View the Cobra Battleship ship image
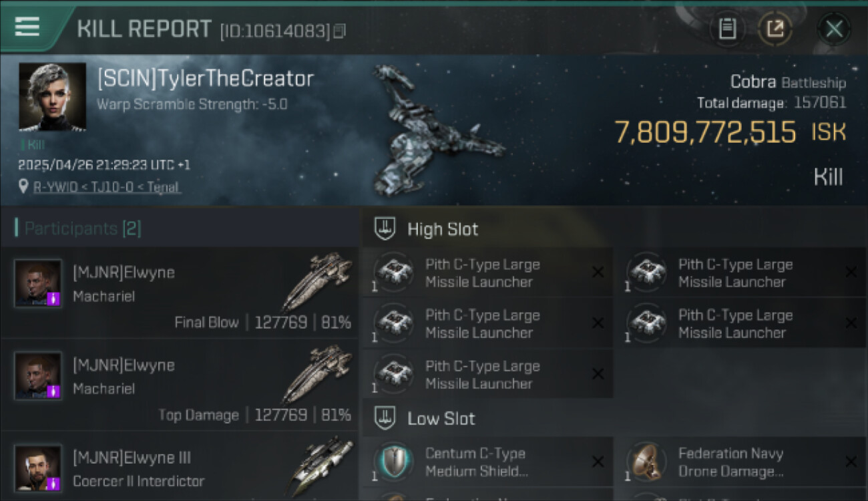This screenshot has height=501, width=868. coord(437,130)
